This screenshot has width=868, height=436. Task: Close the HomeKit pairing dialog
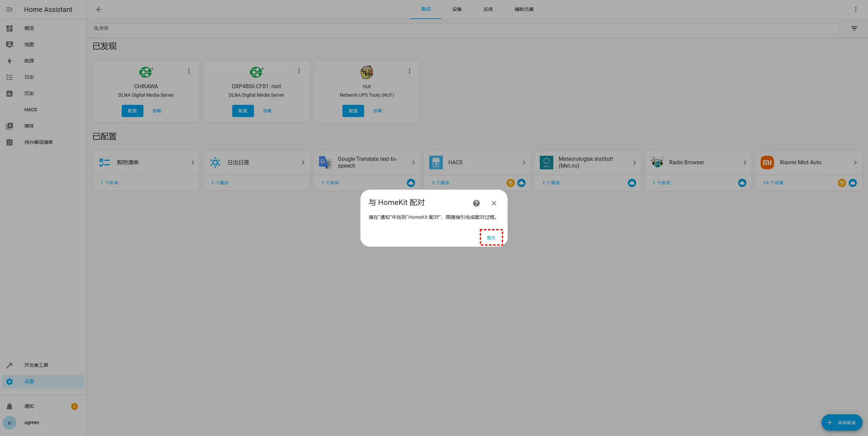[494, 203]
